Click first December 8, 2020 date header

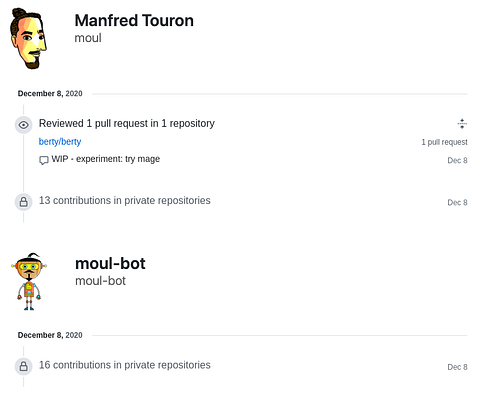(x=50, y=93)
